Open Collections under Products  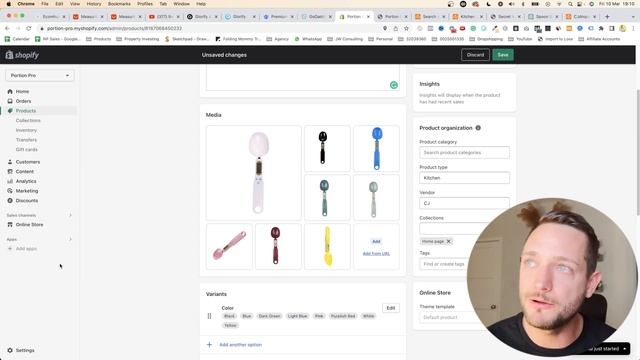(x=28, y=121)
